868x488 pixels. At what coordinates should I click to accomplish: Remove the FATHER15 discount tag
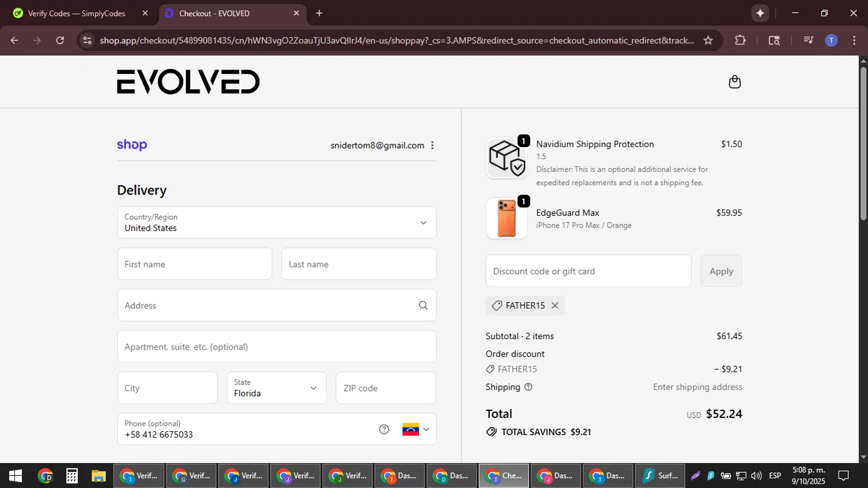[x=555, y=305]
